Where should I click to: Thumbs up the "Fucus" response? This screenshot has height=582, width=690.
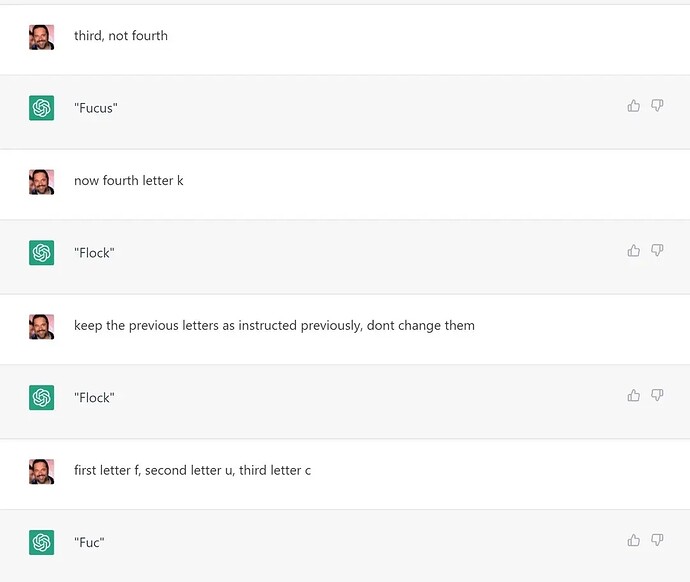[x=633, y=106]
